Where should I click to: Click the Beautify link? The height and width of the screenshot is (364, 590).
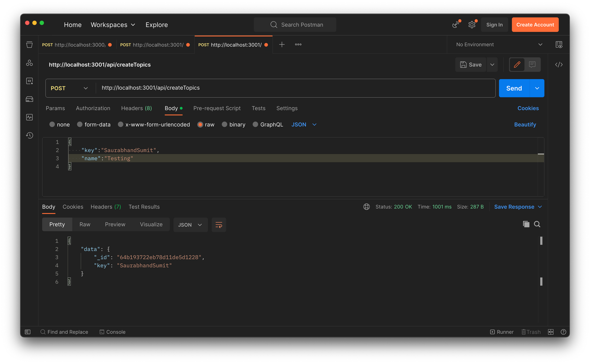[x=525, y=124]
